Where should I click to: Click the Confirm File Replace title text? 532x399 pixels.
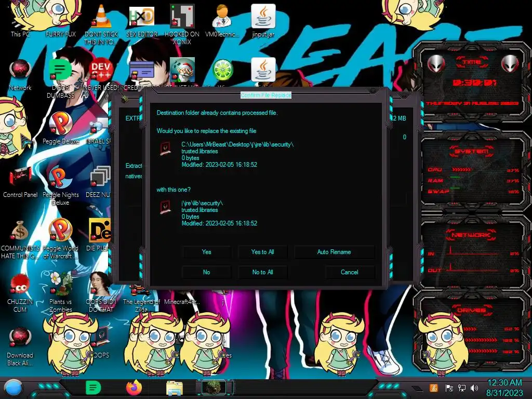click(266, 96)
